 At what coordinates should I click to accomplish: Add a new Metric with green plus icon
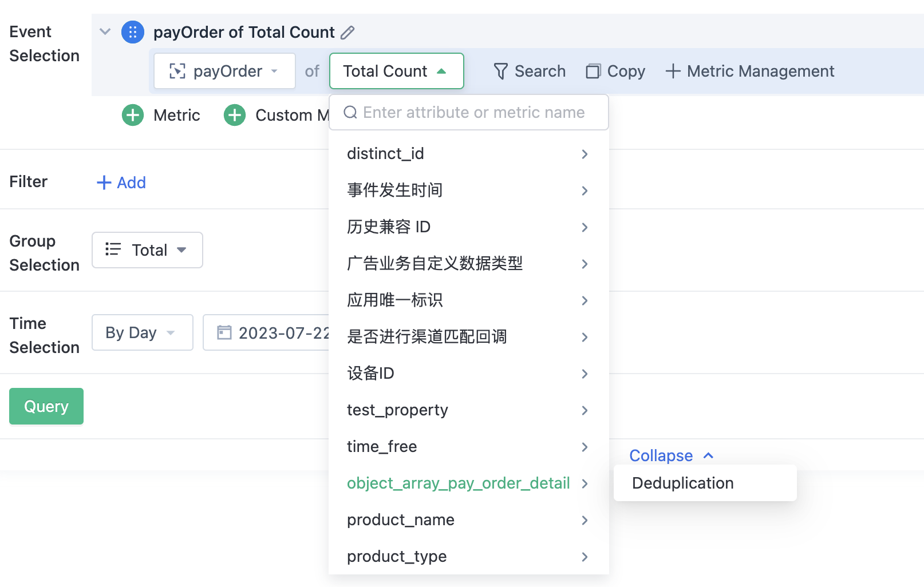[132, 115]
